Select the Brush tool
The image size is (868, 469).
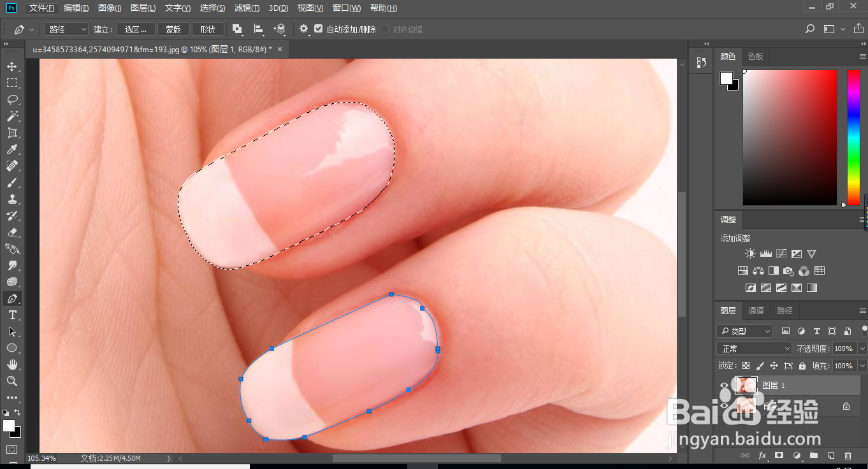(12, 182)
